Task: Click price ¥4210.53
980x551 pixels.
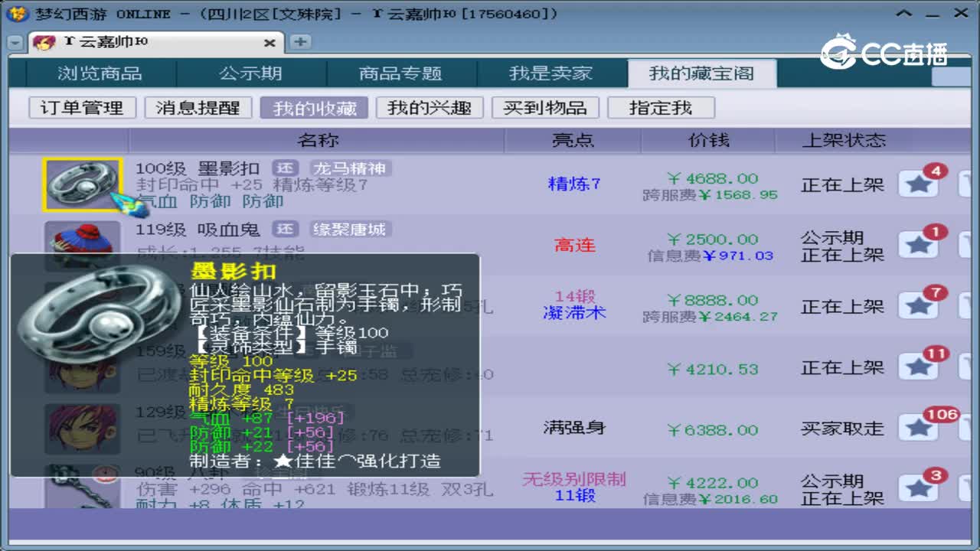Action: click(x=713, y=369)
